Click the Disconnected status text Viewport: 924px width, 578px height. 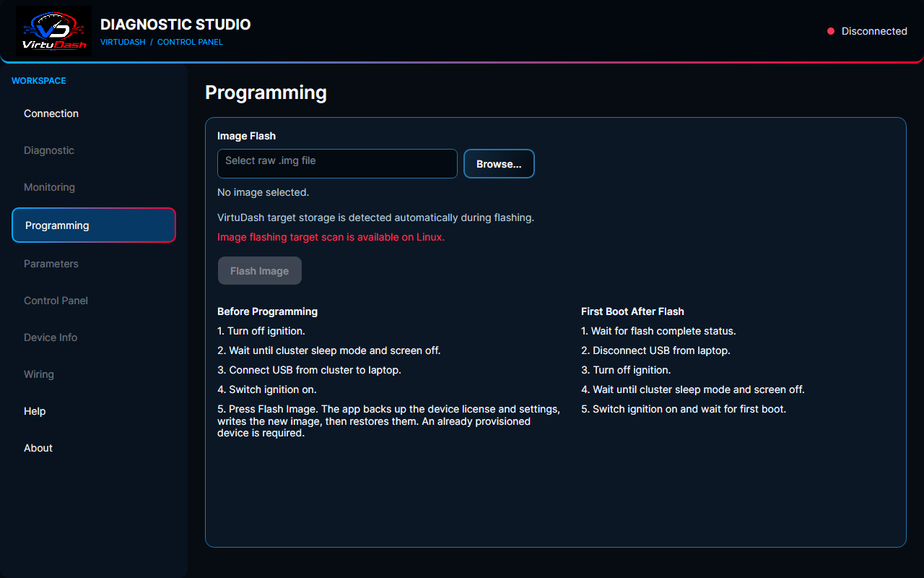point(874,31)
